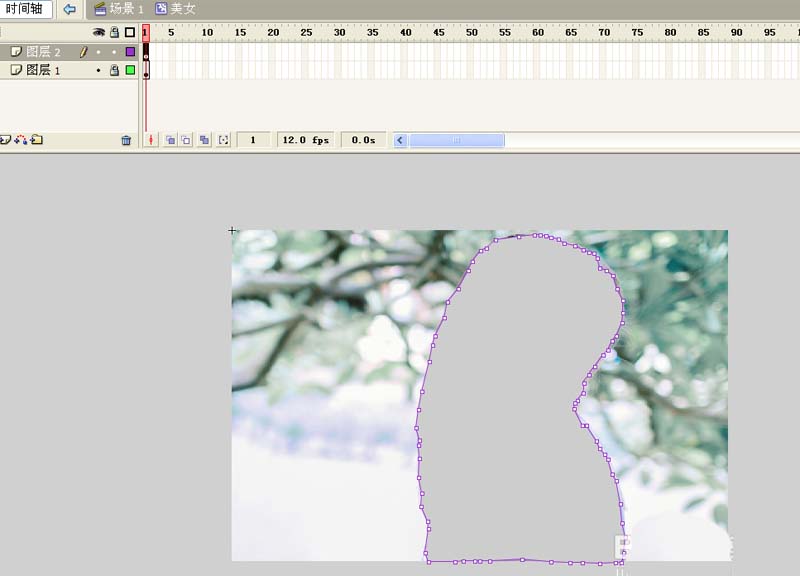
Task: Add a motion guide layer
Action: point(21,139)
